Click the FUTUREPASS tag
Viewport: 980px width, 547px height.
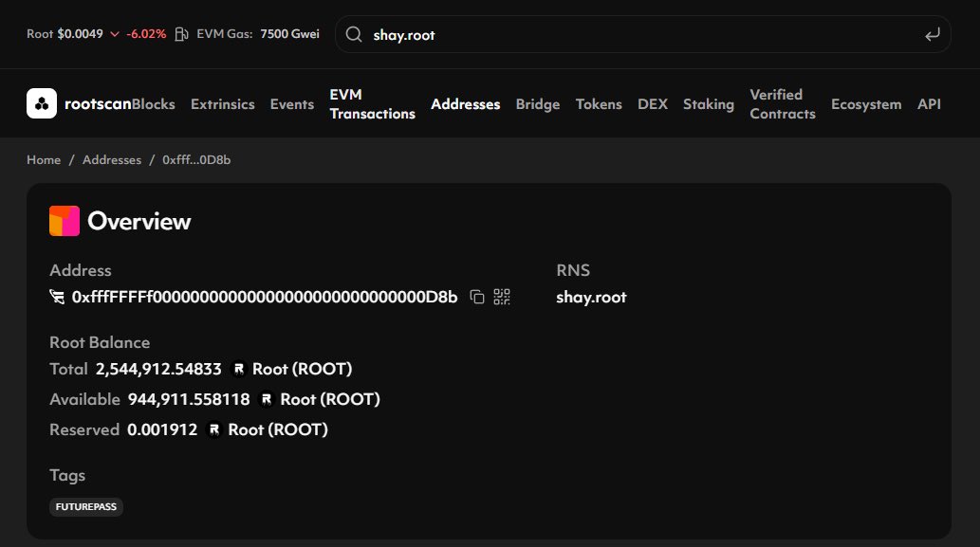point(86,506)
